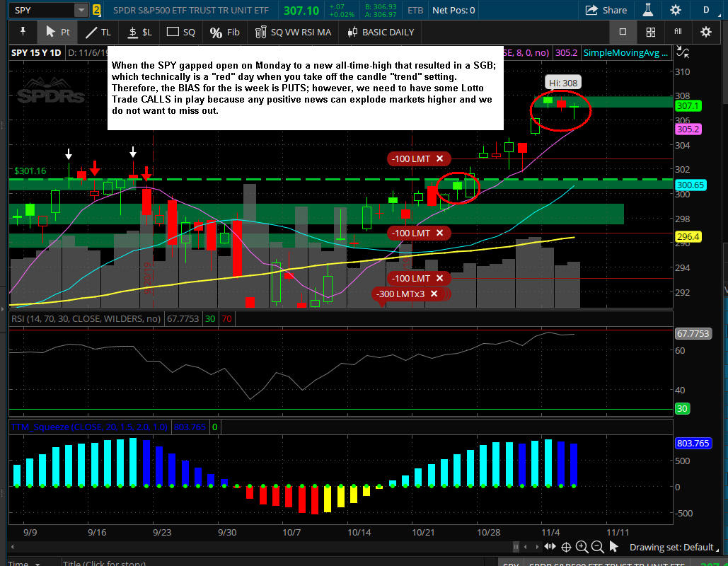Toggle the chart data bars icon
This screenshot has height=566, width=728.
click(x=678, y=32)
